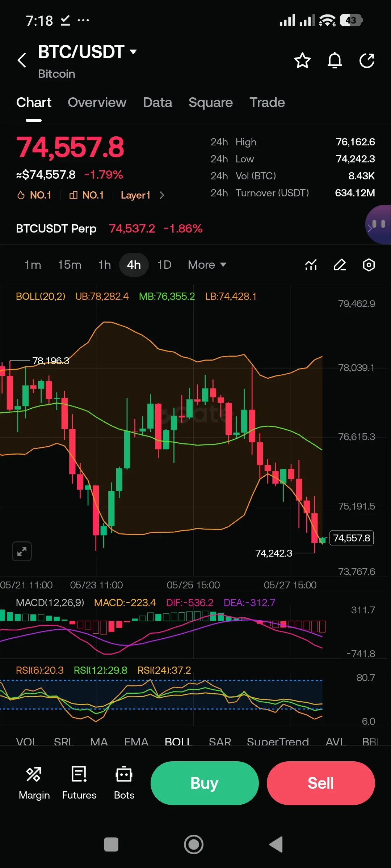Add BTC/USDT to favorites with star
Viewport: 391px width, 868px height.
(x=302, y=60)
